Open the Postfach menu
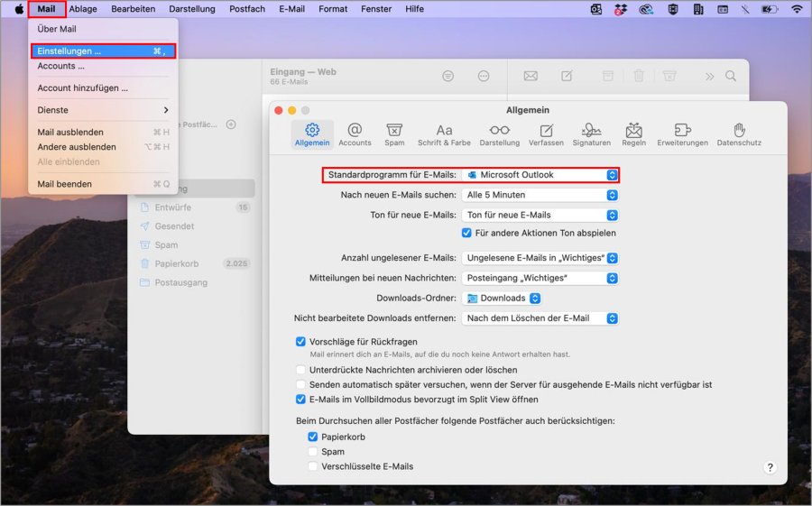 click(247, 9)
